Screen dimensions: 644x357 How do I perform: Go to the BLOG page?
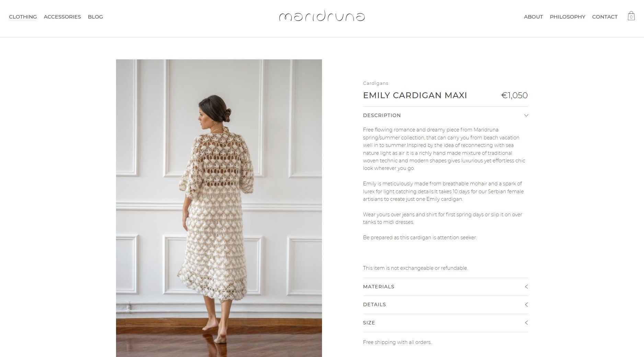(95, 17)
